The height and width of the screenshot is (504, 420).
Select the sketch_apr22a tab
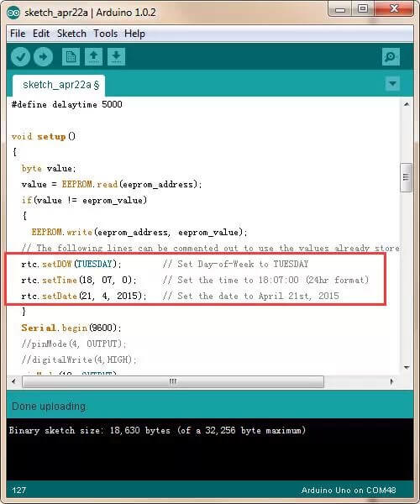(x=59, y=86)
